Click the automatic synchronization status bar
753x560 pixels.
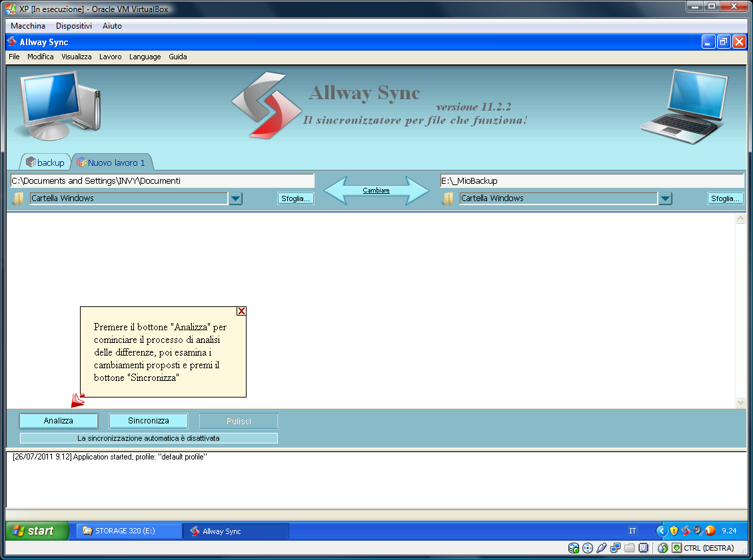click(x=149, y=438)
